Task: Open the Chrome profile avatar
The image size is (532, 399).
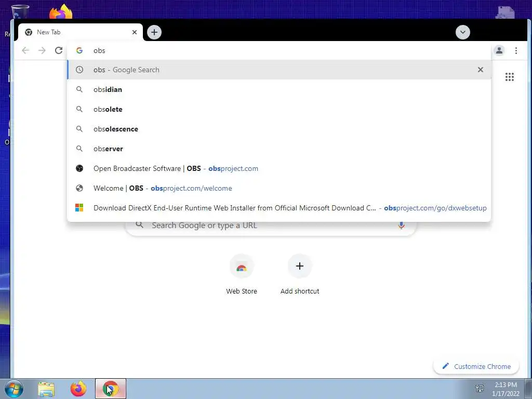Action: click(499, 50)
